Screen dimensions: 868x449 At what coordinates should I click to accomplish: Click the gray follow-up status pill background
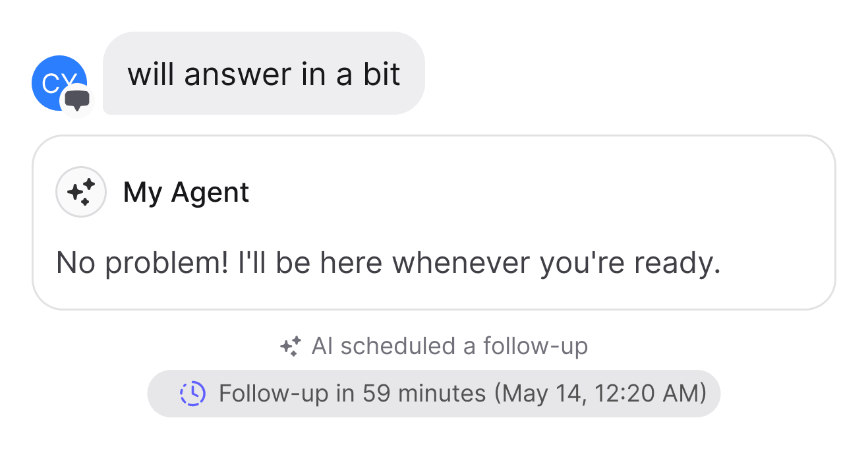pyautogui.click(x=434, y=393)
